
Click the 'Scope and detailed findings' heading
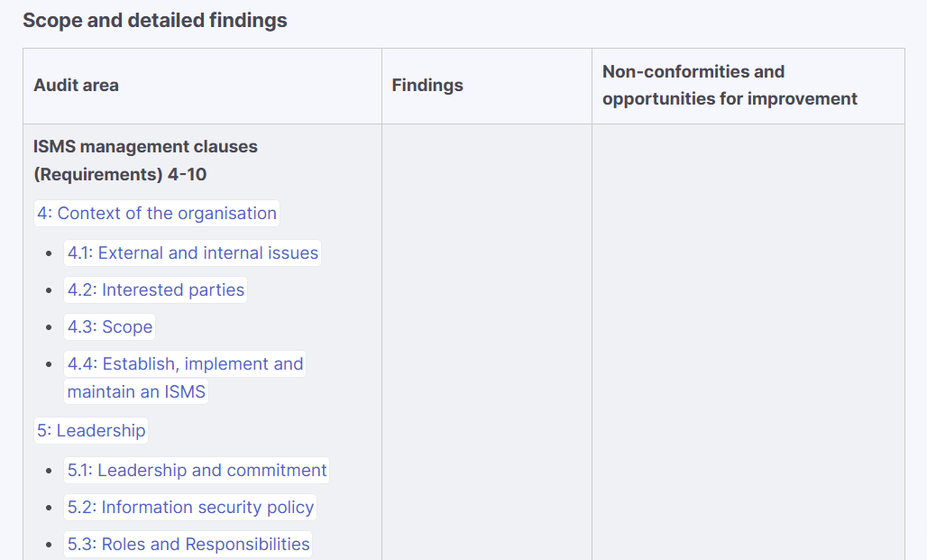[155, 20]
